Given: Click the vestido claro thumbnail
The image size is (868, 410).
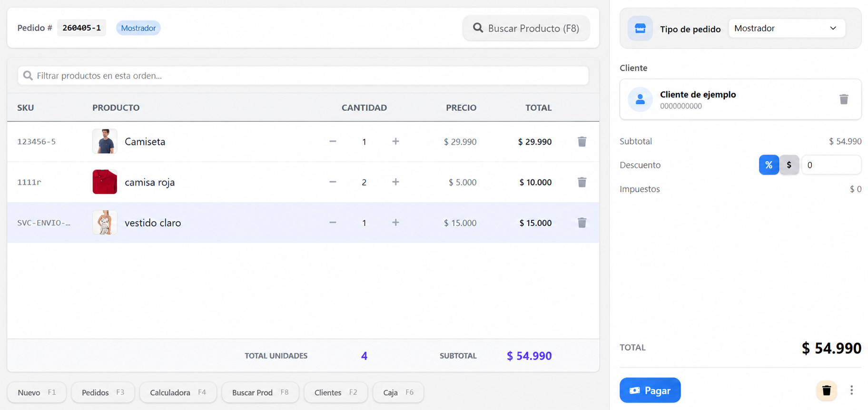Looking at the screenshot, I should pos(105,222).
